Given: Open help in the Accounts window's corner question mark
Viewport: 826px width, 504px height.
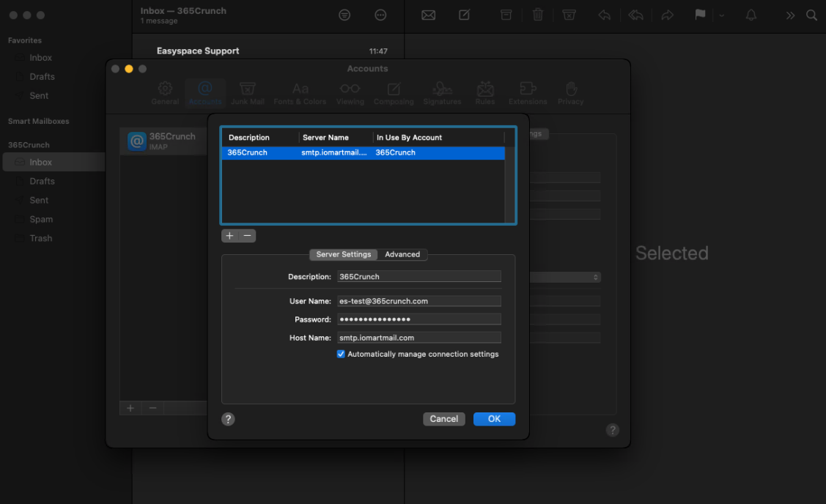Looking at the screenshot, I should pyautogui.click(x=612, y=430).
